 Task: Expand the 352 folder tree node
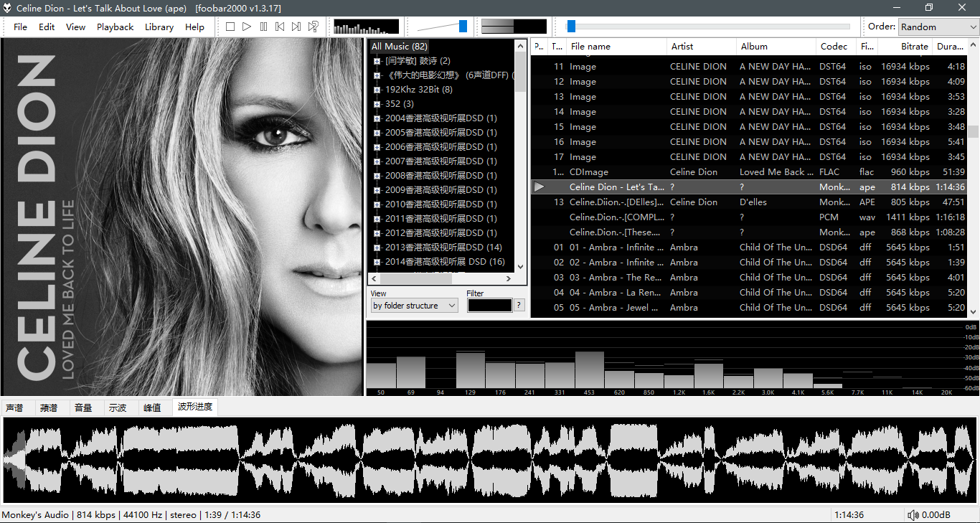tap(377, 104)
